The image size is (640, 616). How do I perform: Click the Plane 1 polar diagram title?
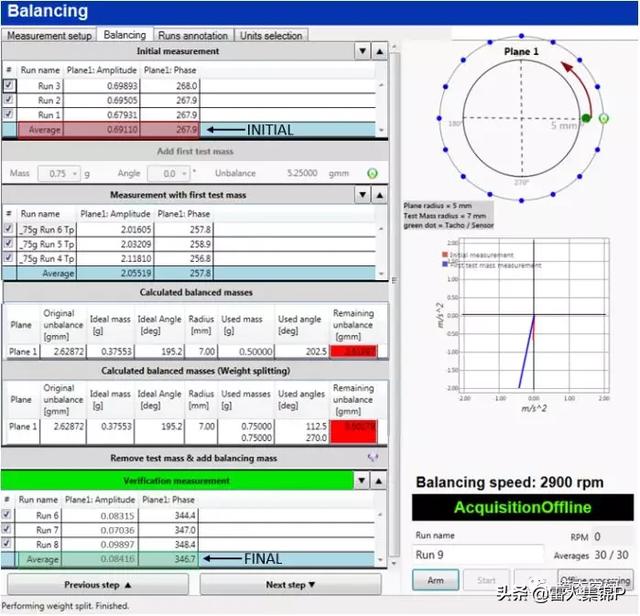pos(521,51)
